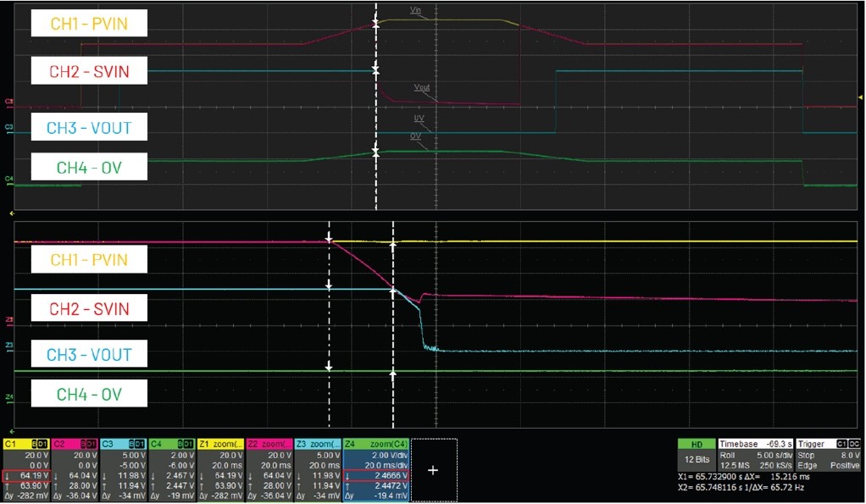The width and height of the screenshot is (866, 504).
Task: Click the Z3 marker on lower grid
Action: 8,346
